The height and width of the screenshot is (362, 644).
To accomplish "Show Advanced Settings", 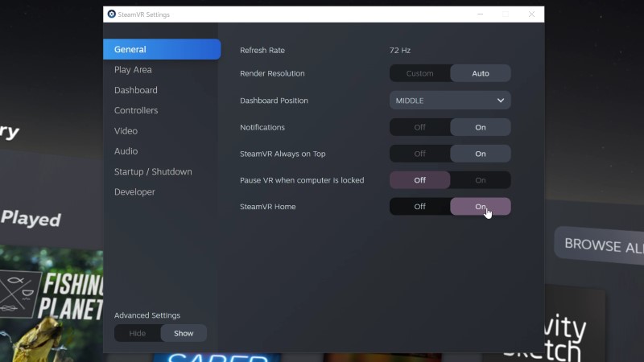I will click(184, 333).
